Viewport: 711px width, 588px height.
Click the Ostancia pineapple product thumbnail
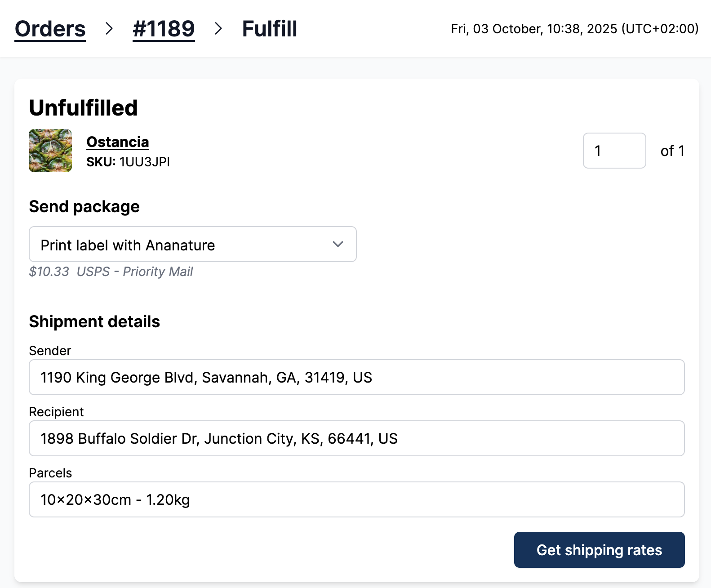50,151
